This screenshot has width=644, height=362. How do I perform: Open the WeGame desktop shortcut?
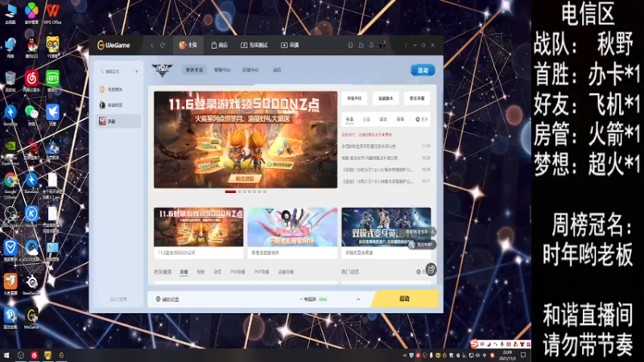coord(31,319)
